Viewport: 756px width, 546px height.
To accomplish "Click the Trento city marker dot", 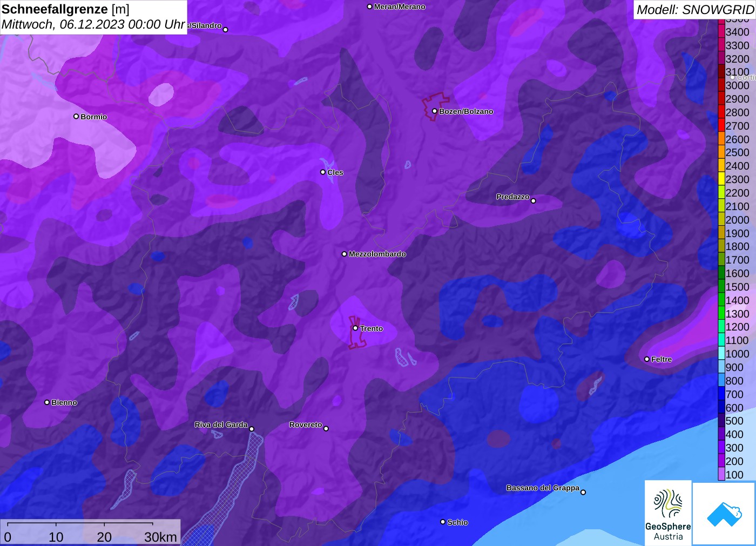I will [x=355, y=328].
